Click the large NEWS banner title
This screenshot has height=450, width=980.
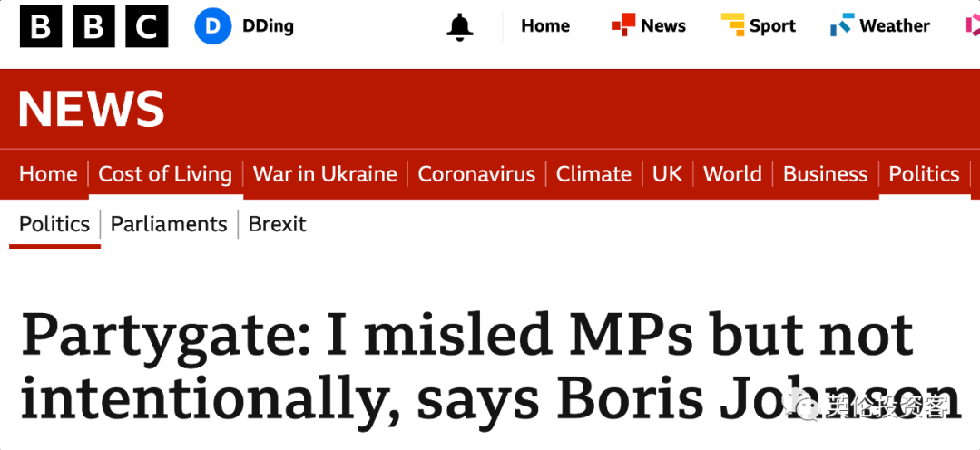tap(92, 109)
